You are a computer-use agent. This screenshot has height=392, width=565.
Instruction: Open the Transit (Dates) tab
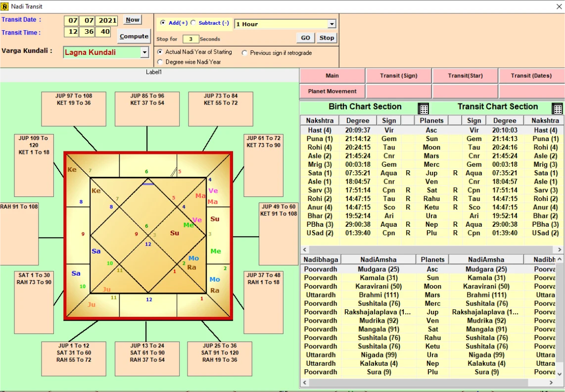(531, 76)
